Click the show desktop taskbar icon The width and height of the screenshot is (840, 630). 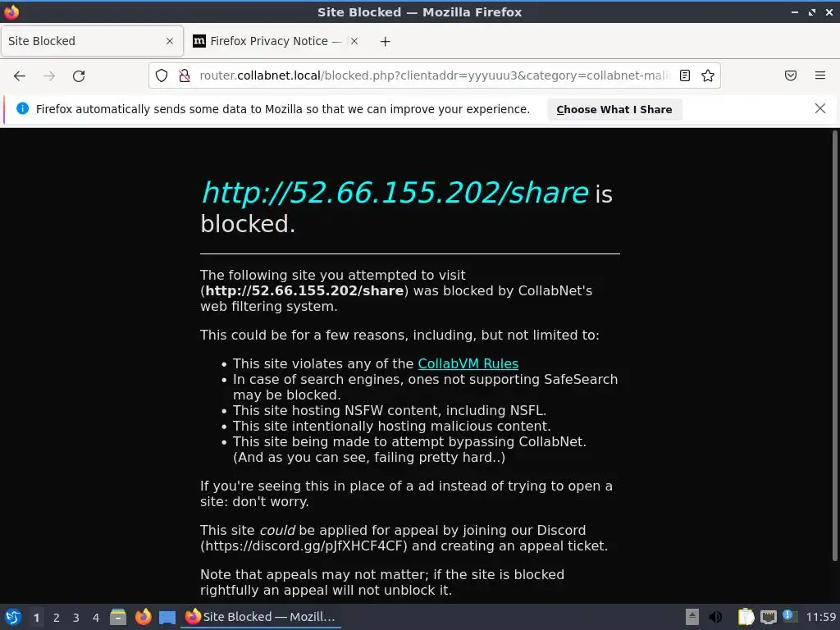[x=167, y=617]
